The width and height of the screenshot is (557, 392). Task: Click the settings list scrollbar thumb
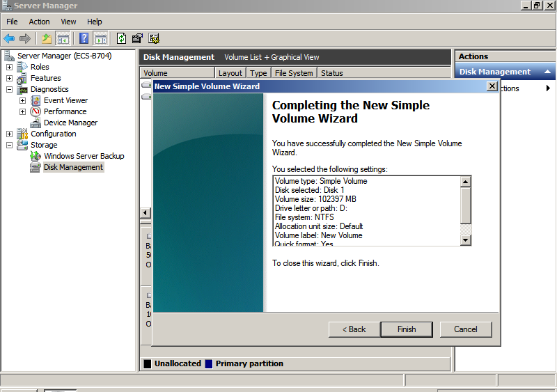465,205
